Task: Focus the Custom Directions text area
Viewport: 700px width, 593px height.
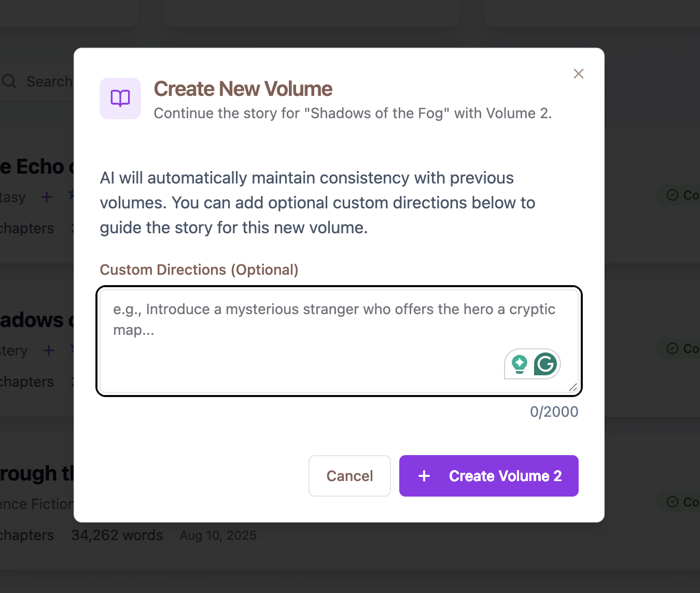Action: [x=339, y=341]
